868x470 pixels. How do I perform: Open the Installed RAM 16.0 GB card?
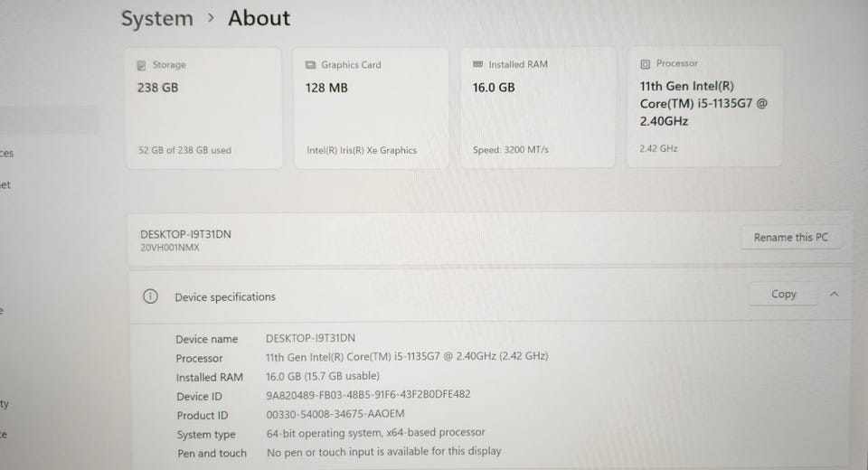pos(538,108)
